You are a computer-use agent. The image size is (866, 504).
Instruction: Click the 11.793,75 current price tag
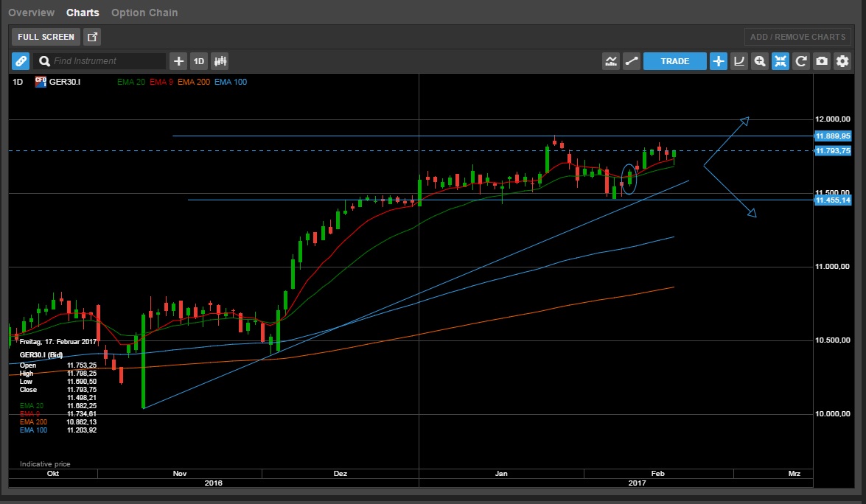pyautogui.click(x=832, y=151)
